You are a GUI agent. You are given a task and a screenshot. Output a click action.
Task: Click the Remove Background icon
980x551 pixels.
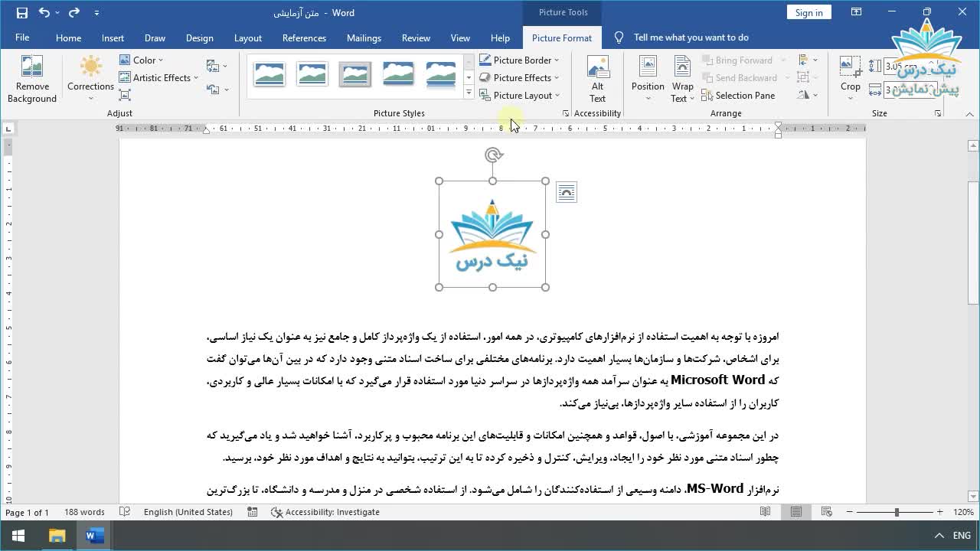tap(32, 67)
